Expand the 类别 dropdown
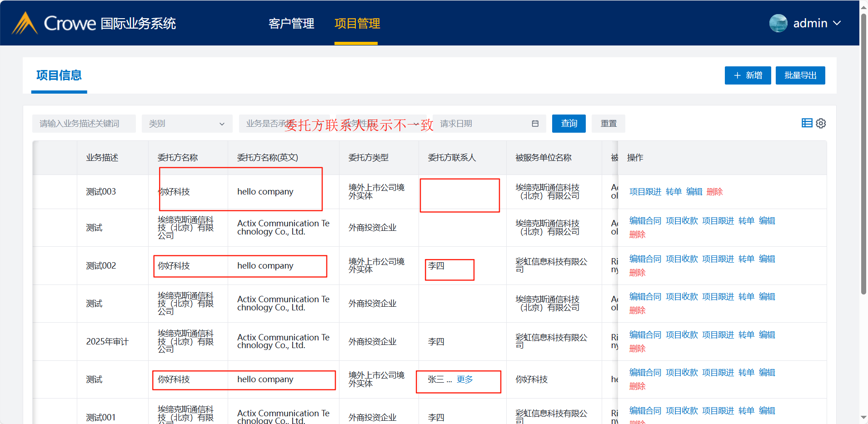Screen dimensions: 868x424 [x=187, y=124]
